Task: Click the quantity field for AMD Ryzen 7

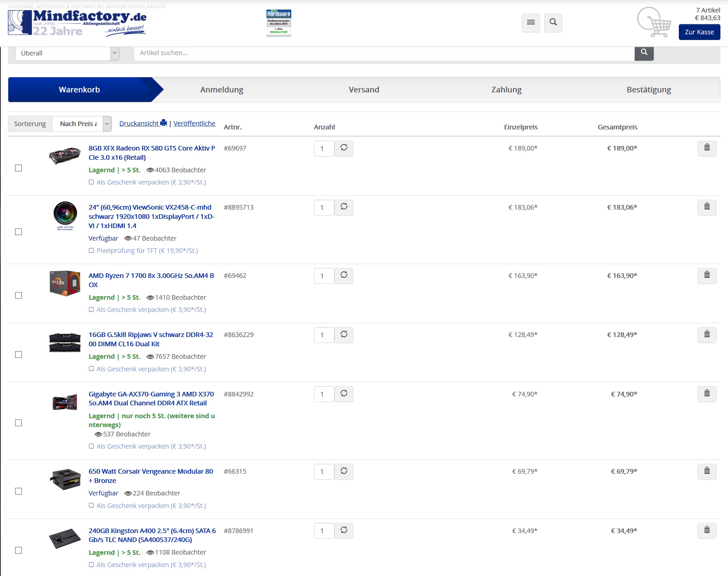Action: pos(324,276)
